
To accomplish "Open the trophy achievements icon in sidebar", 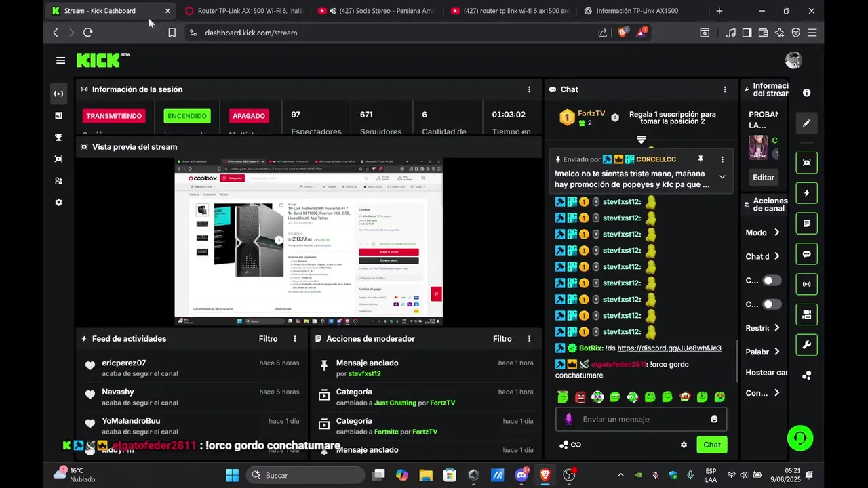I will click(58, 137).
